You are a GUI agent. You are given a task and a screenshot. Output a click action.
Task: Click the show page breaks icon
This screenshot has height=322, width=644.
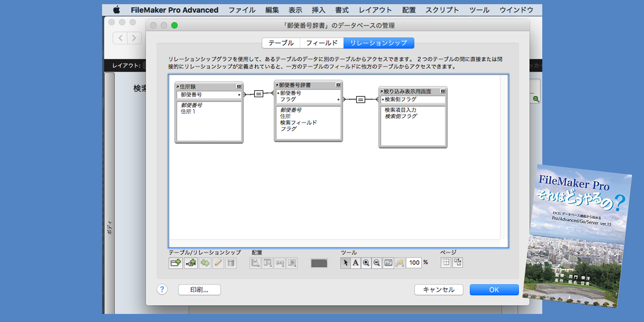[x=446, y=262]
